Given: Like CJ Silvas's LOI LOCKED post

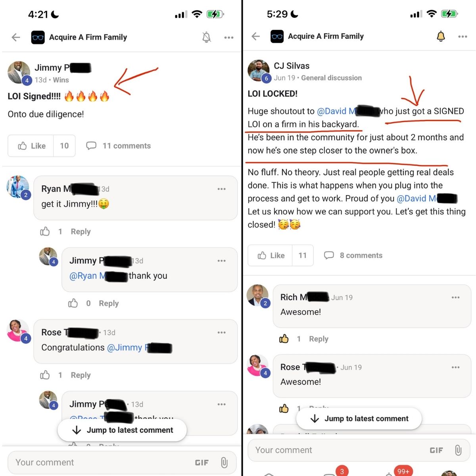Looking at the screenshot, I should pyautogui.click(x=271, y=255).
